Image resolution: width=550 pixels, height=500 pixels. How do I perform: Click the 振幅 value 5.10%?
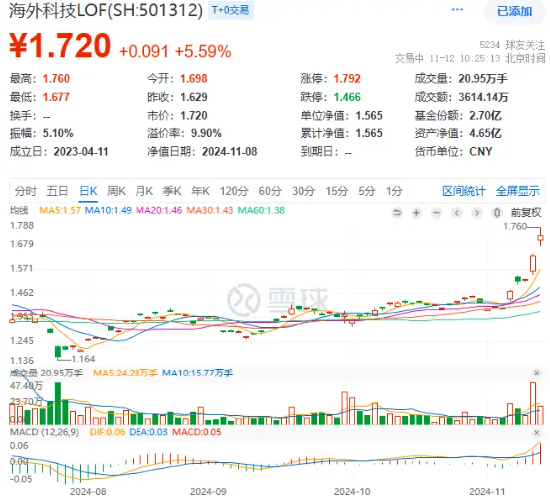(58, 133)
